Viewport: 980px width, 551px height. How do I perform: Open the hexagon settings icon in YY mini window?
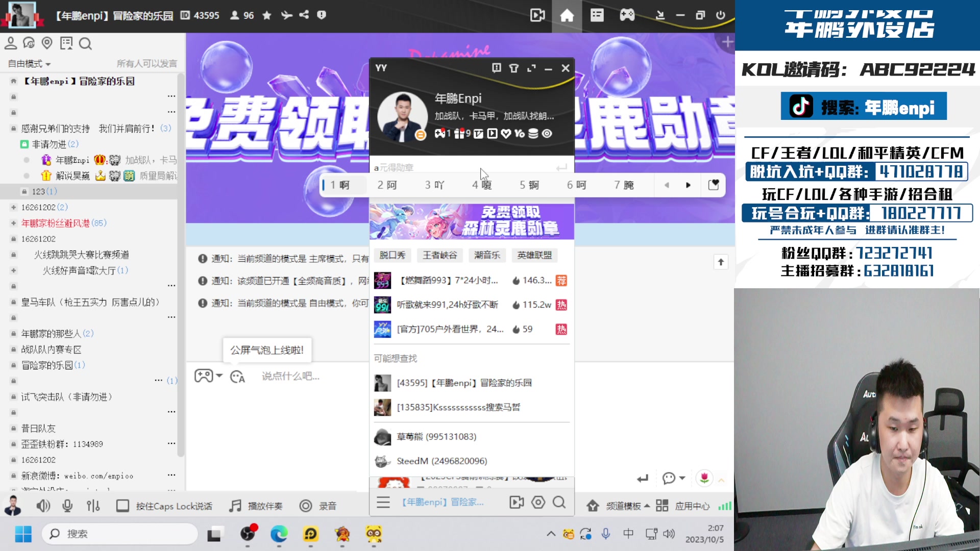click(x=538, y=503)
